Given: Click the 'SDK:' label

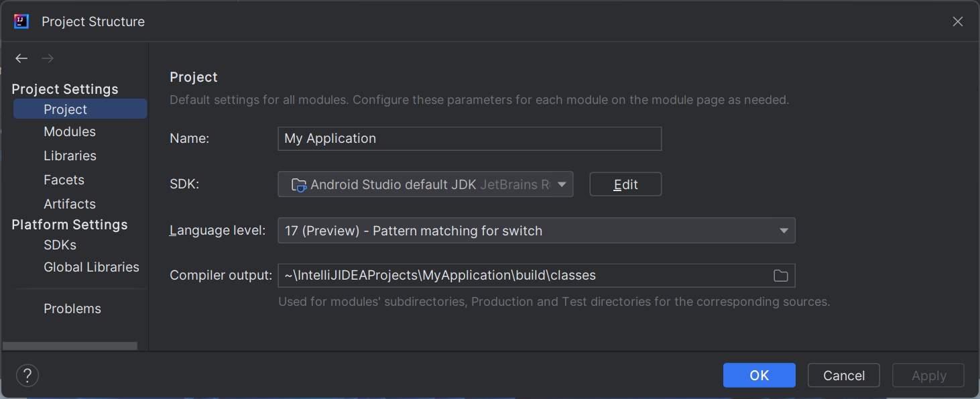Looking at the screenshot, I should click(x=184, y=184).
